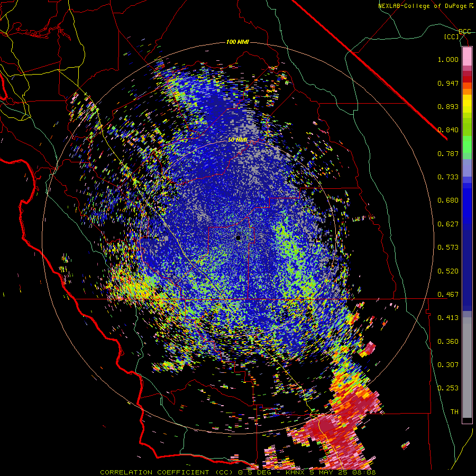Image resolution: width=476 pixels, height=476 pixels.
Task: Click the black radar site dot at center
Action: 239,237
